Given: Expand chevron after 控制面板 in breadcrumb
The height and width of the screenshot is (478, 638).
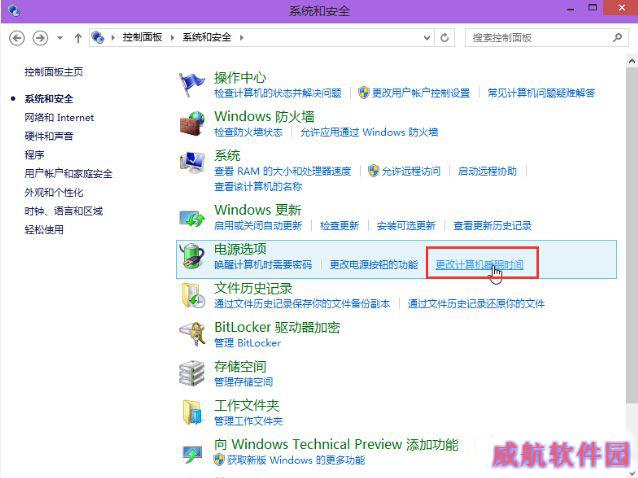Looking at the screenshot, I should [172, 38].
